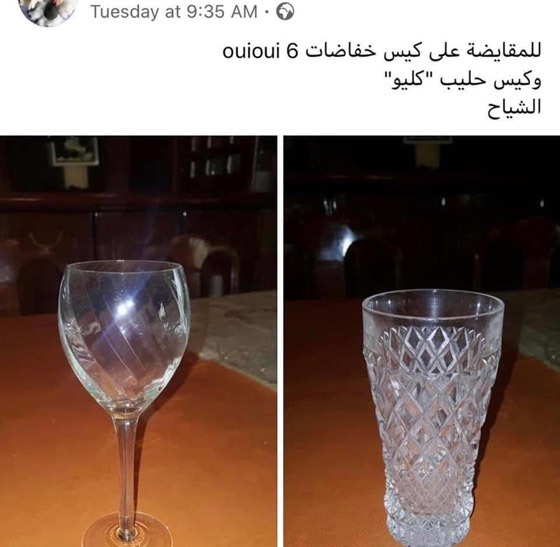The height and width of the screenshot is (547, 560).
Task: Open the crystal tumbler photo
Action: tap(422, 341)
